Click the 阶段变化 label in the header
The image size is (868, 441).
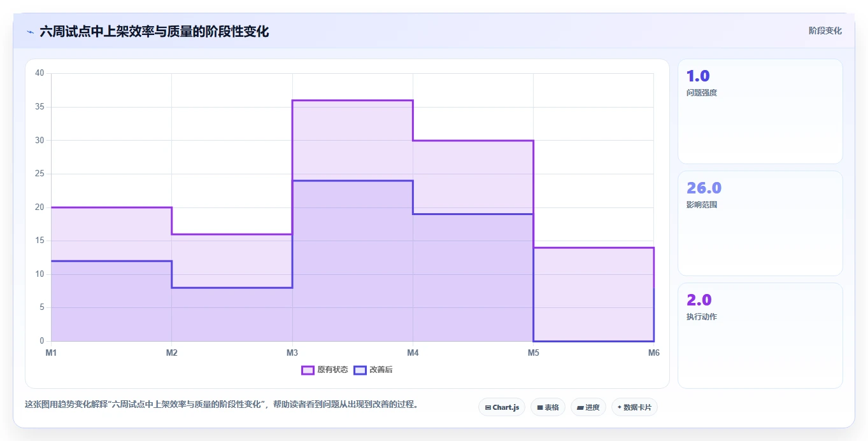tap(825, 31)
